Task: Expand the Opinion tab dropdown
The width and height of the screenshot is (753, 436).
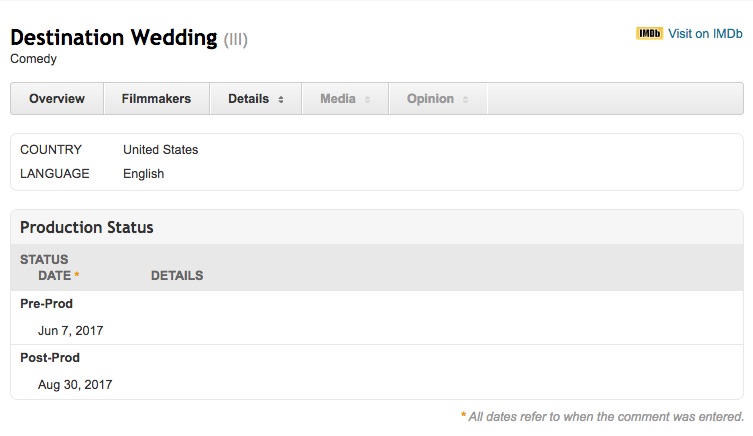Action: click(x=437, y=99)
